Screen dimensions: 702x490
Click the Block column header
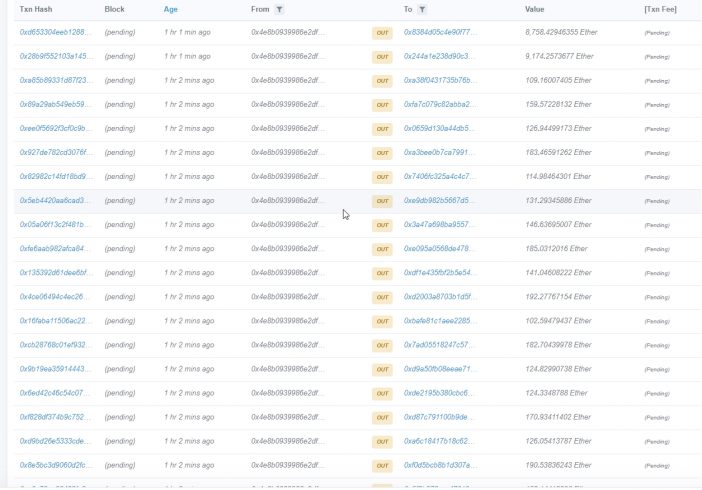pyautogui.click(x=115, y=9)
